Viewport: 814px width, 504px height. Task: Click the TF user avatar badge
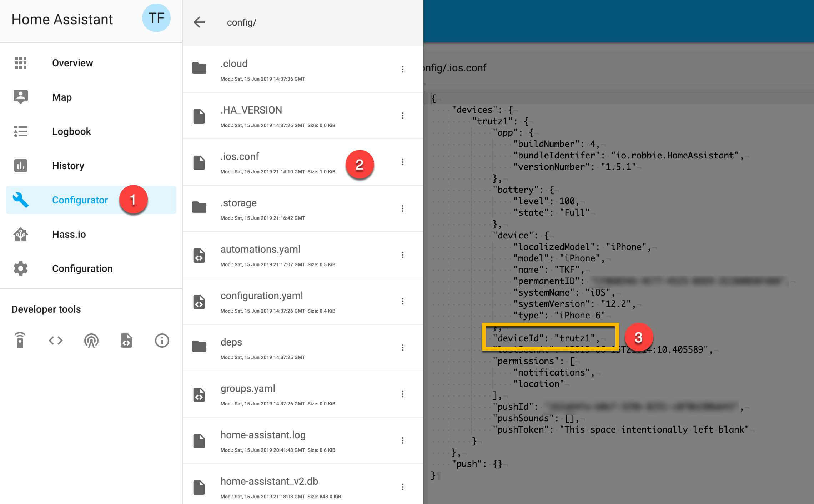tap(156, 18)
